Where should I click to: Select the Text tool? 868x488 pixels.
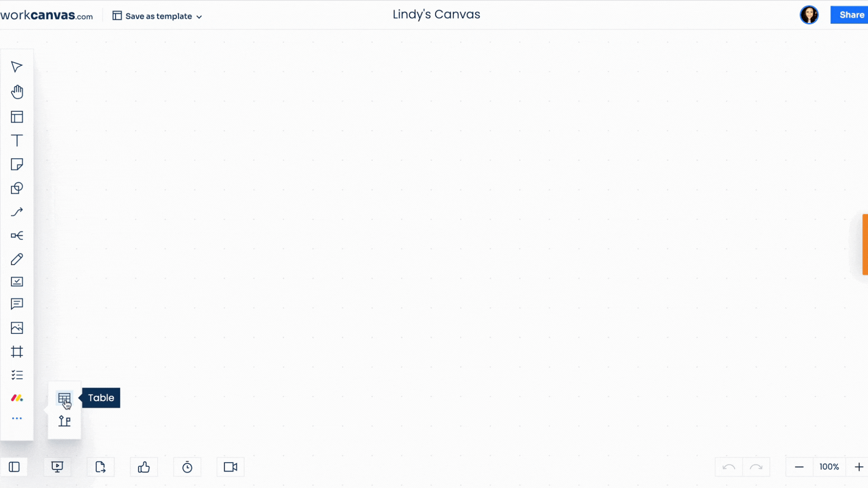[17, 141]
